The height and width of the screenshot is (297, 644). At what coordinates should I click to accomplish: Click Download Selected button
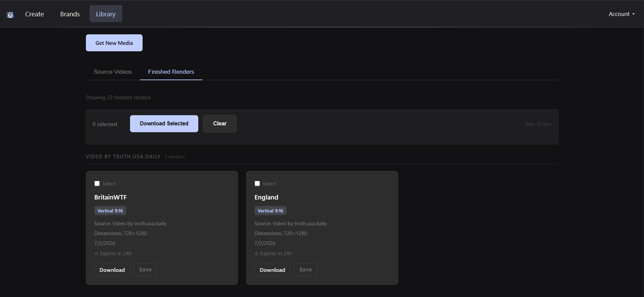click(164, 124)
